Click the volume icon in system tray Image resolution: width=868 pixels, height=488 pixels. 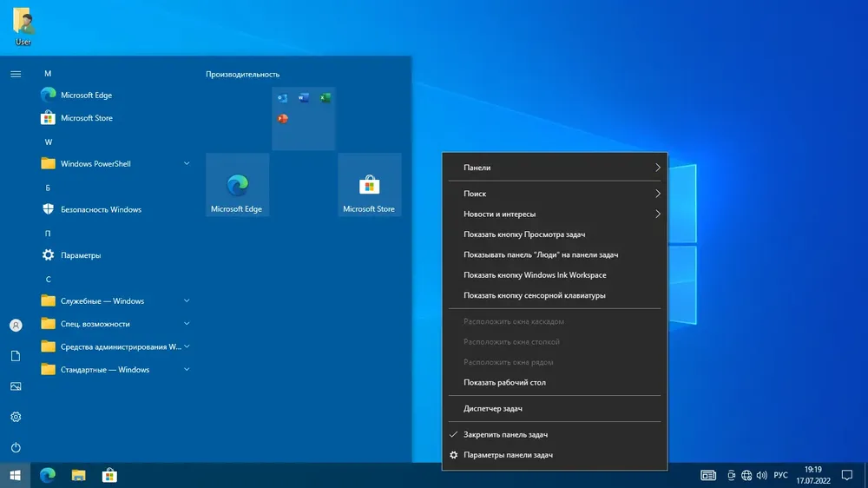[762, 475]
